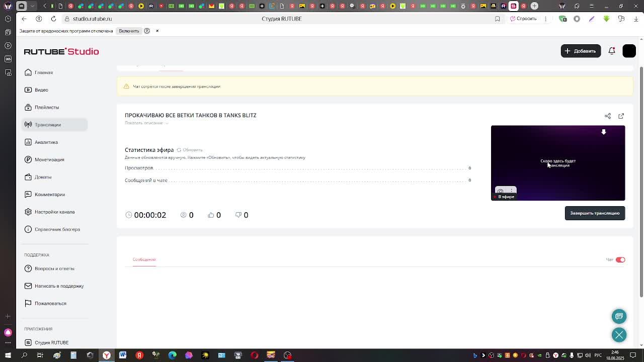644x362 pixels.
Task: Dismiss the malware protection notification bar
Action: point(157,31)
